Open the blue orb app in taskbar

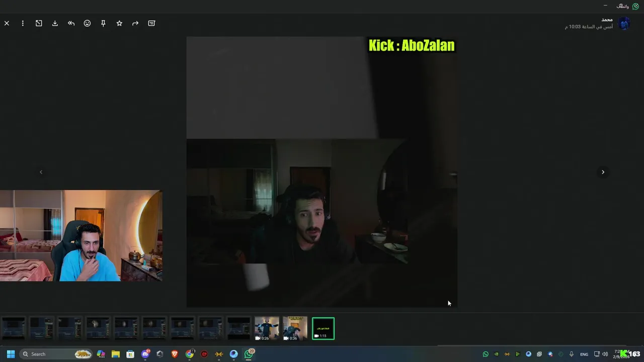coord(234,354)
